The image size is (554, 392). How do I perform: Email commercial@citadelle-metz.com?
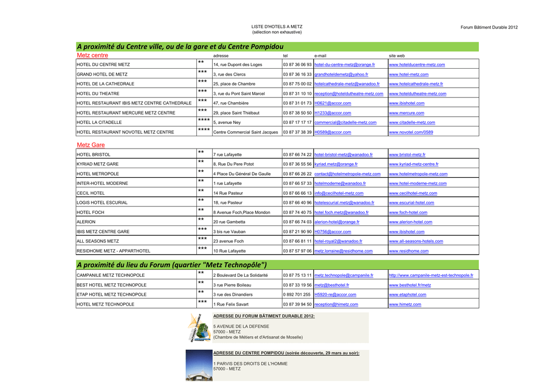click(345, 123)
